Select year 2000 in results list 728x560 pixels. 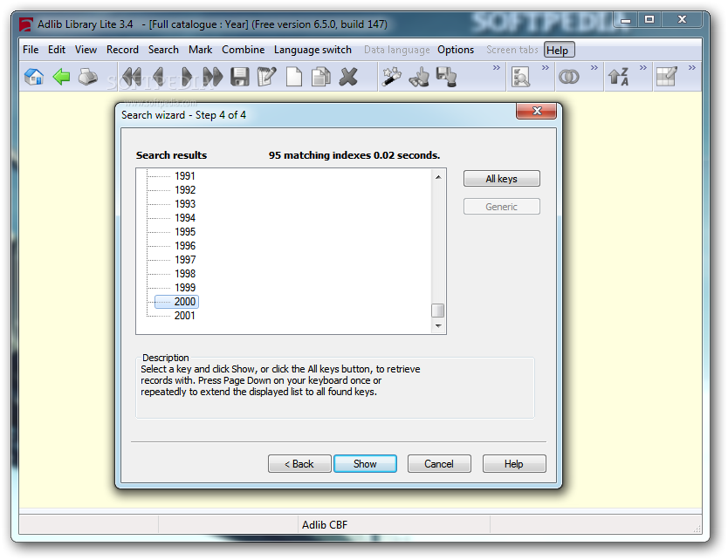click(x=185, y=302)
